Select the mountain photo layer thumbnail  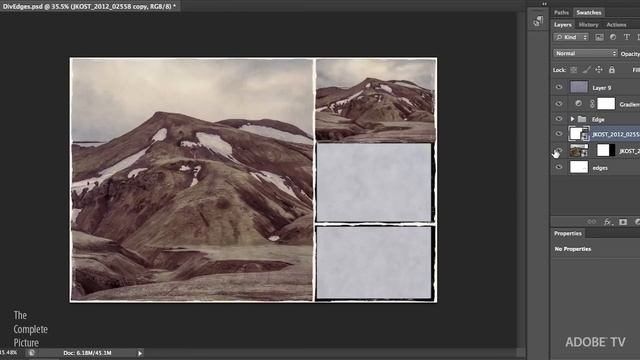pyautogui.click(x=579, y=151)
